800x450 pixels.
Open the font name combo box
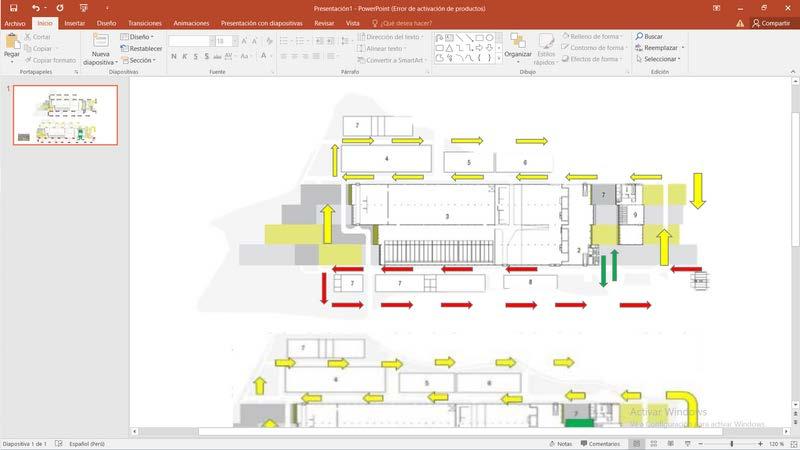pyautogui.click(x=192, y=41)
